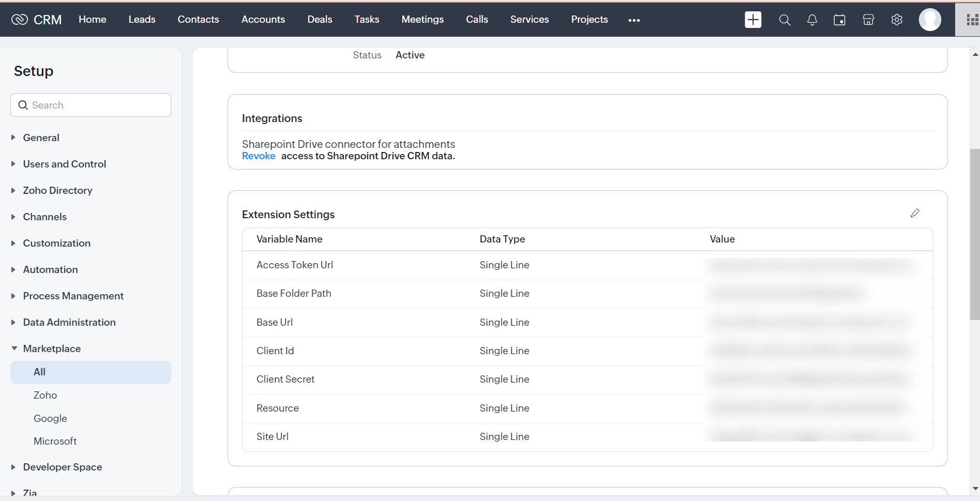Open the Meetings module tab

click(423, 19)
